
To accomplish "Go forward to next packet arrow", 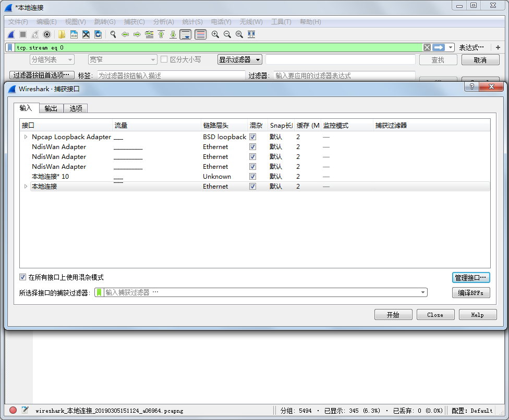I will (x=137, y=34).
